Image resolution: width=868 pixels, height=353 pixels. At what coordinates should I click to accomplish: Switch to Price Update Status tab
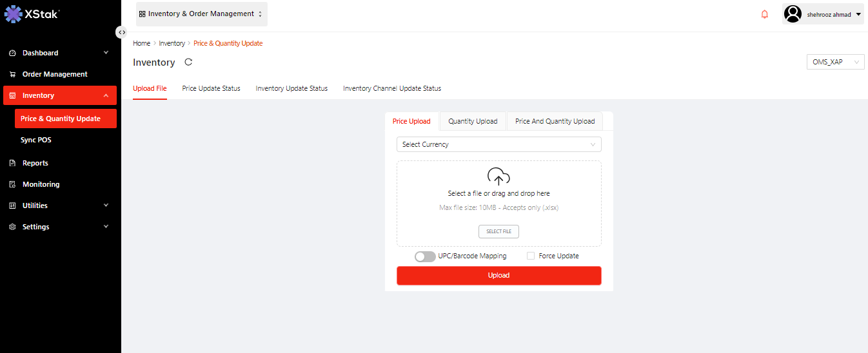211,88
